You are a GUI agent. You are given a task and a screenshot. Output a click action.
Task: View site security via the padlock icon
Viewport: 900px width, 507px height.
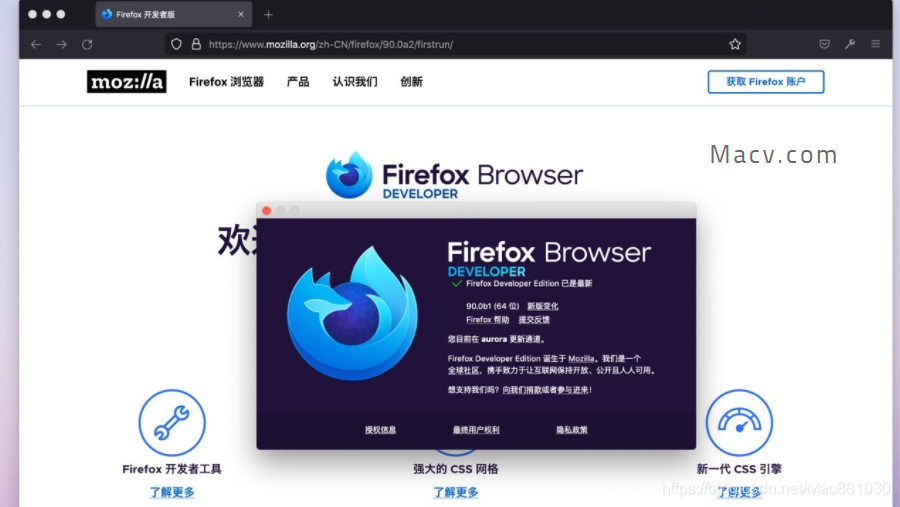point(196,44)
